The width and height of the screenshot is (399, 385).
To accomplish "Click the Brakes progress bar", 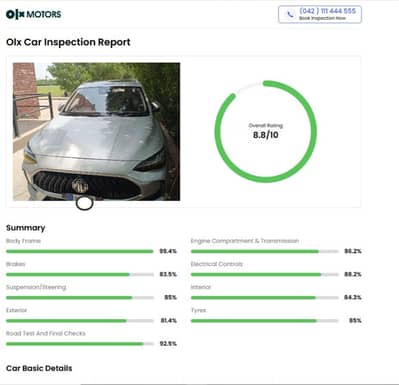I will pyautogui.click(x=80, y=275).
